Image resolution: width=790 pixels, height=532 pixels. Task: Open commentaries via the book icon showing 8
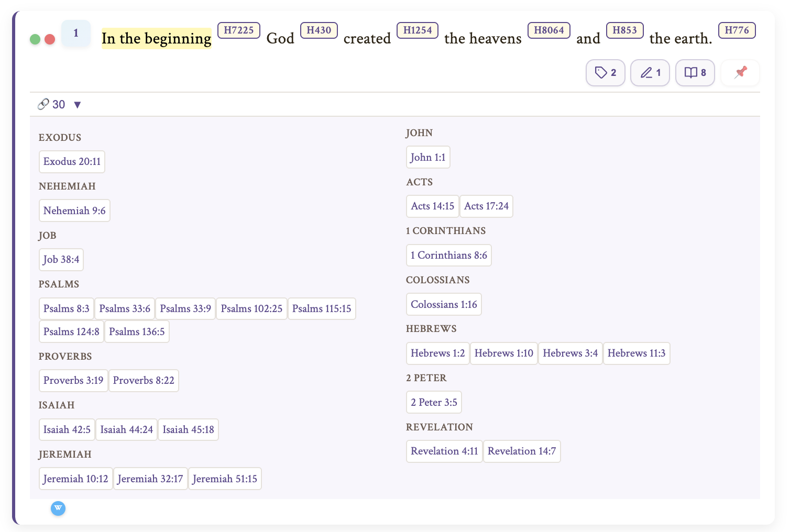pos(695,73)
